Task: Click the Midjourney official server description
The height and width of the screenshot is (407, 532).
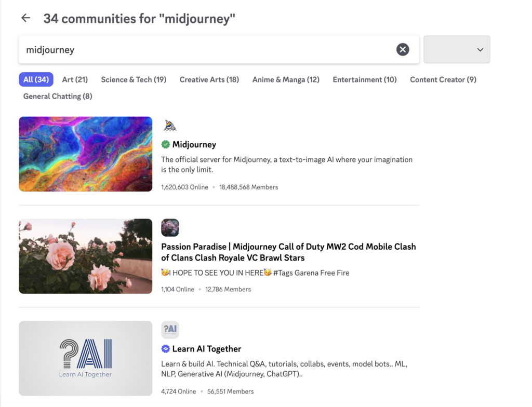Action: [287, 165]
